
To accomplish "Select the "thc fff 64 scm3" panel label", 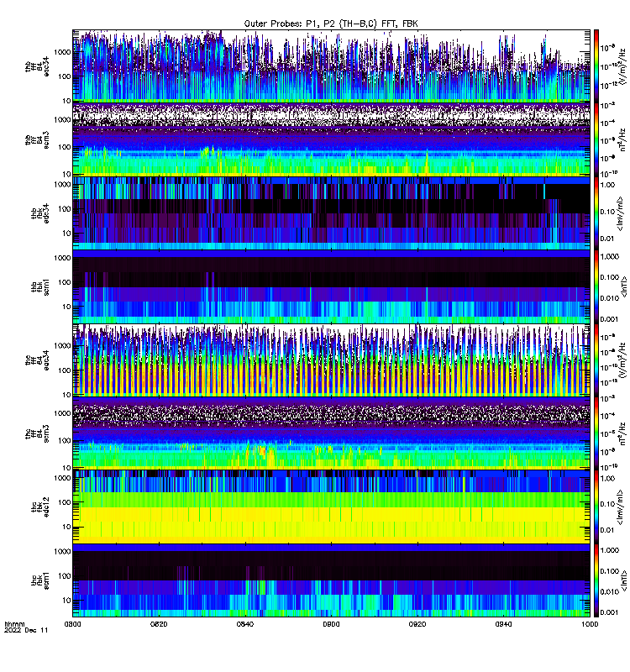I will pyautogui.click(x=37, y=433).
